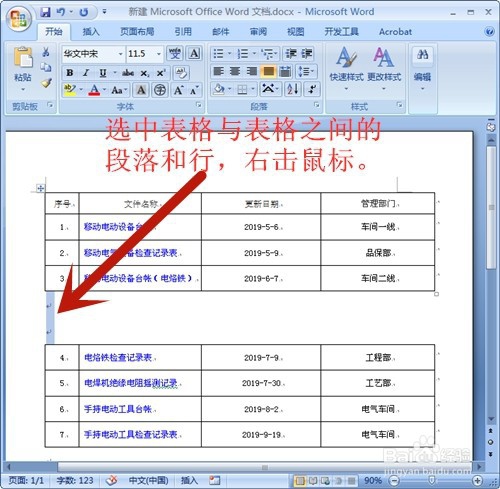Click Insert mode indicator in status bar

[189, 480]
